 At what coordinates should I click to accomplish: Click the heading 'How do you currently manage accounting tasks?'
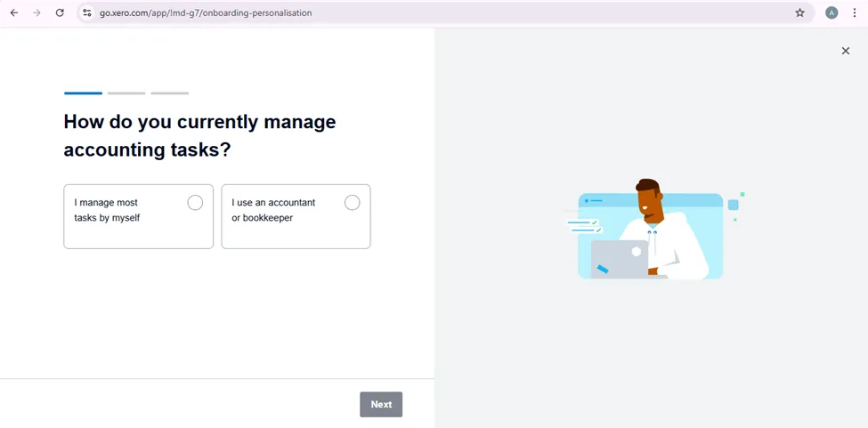[199, 135]
